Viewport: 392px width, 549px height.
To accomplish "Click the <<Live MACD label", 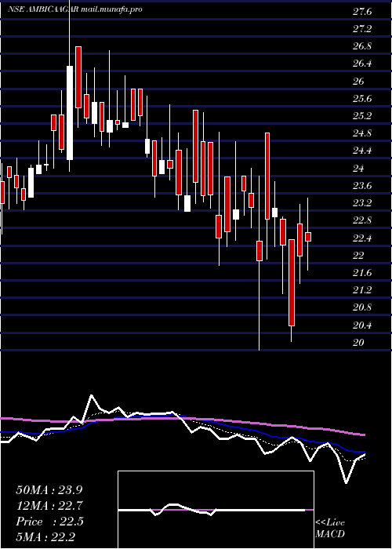I will tap(330, 529).
